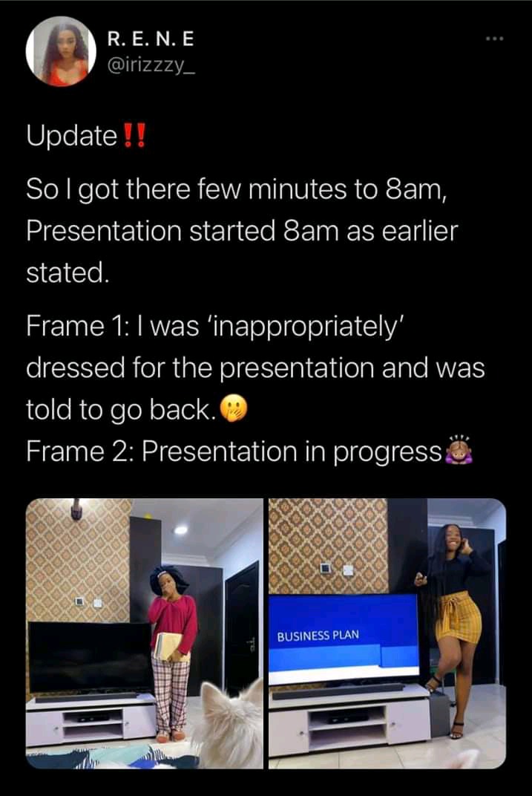Click the word 'stated.' in the tweet
This screenshot has width=532, height=796.
(x=68, y=273)
